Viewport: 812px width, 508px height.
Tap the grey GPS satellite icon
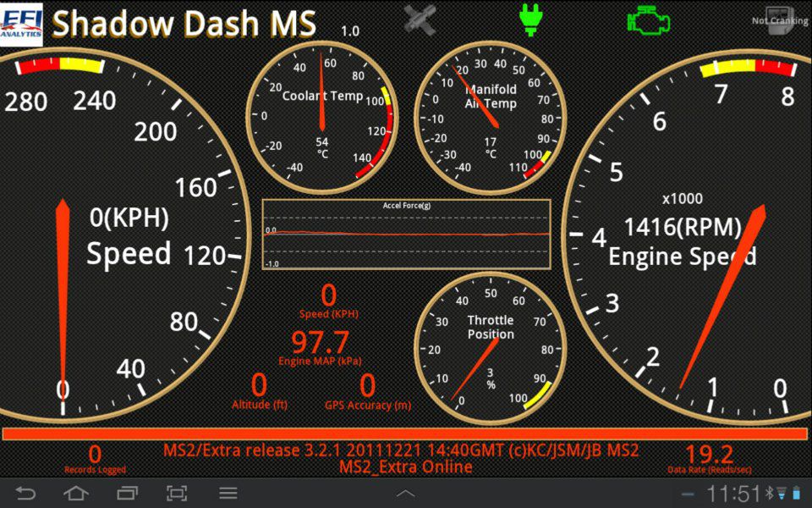(x=420, y=20)
